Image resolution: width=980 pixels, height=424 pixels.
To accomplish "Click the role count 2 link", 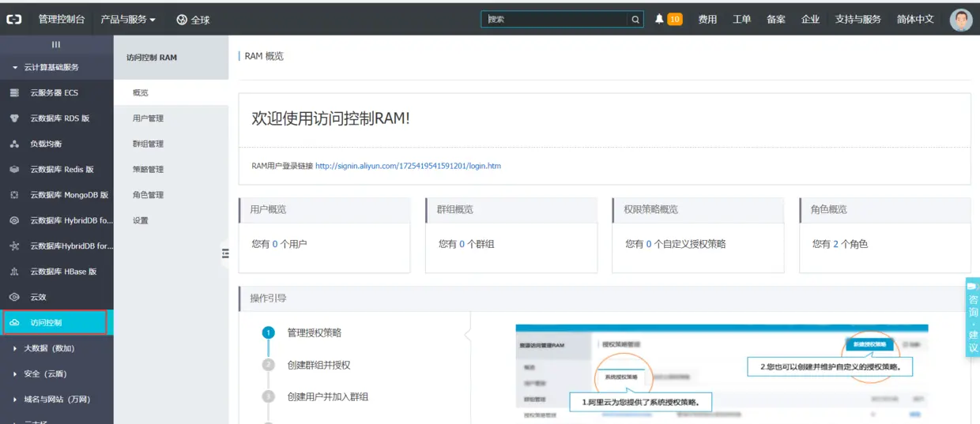I will pos(835,245).
